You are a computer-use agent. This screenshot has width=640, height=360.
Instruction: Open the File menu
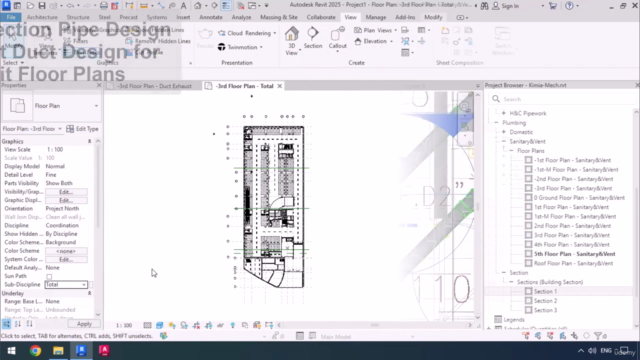point(11,17)
